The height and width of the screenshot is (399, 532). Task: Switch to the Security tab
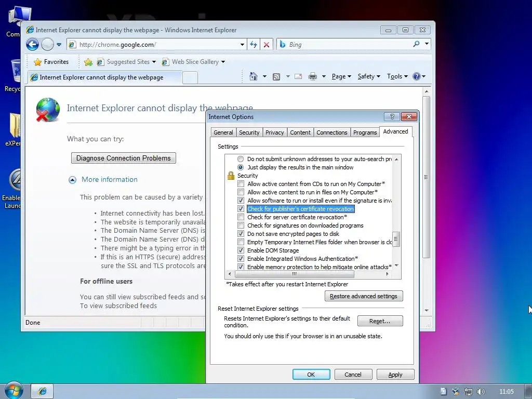point(249,132)
